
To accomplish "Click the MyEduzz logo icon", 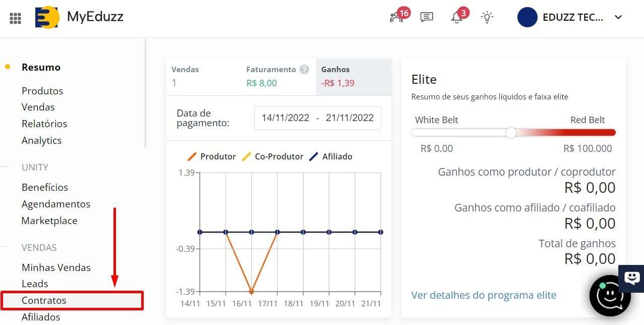I will (47, 18).
